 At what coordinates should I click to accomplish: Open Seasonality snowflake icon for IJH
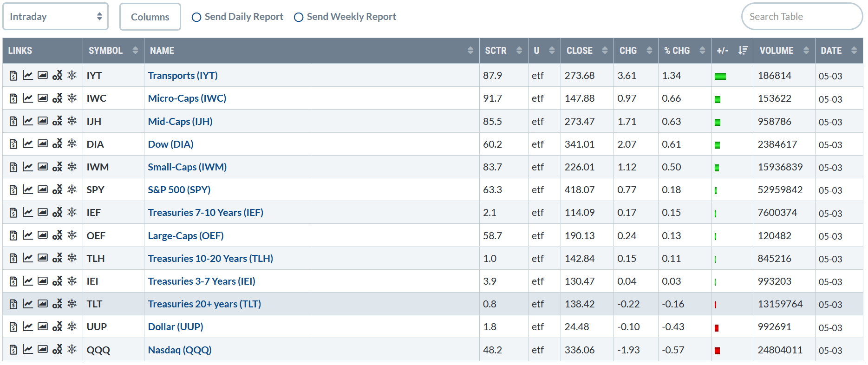click(x=72, y=121)
